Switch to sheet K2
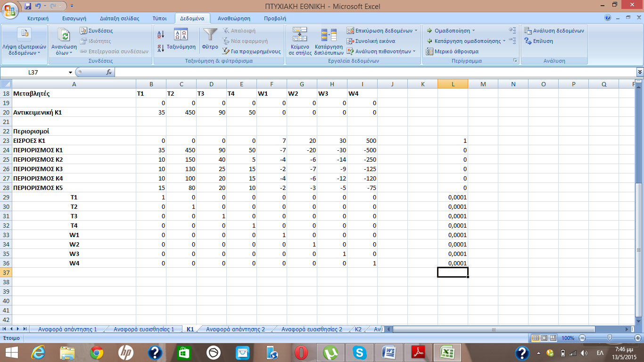Viewport: 644px width, 362px height. (358, 329)
